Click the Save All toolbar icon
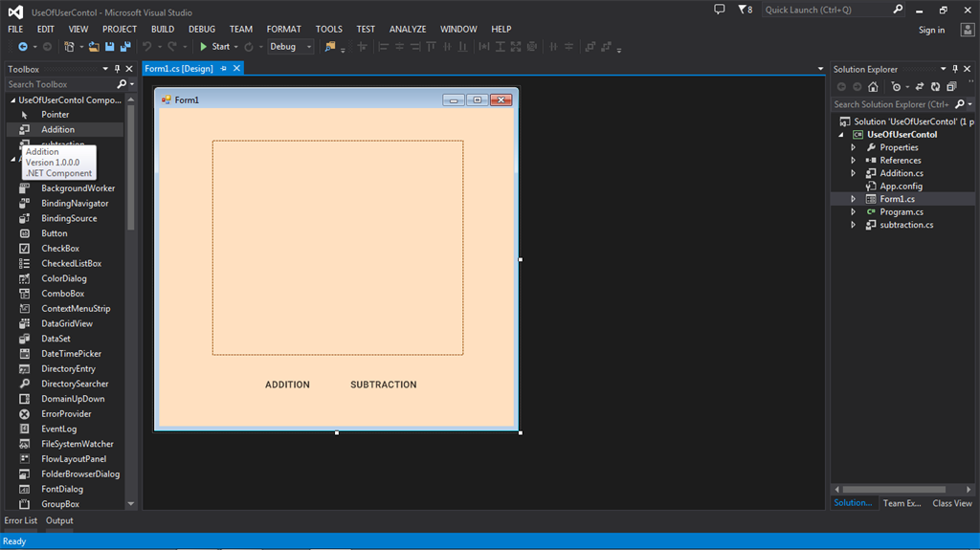This screenshot has height=550, width=980. tap(125, 46)
